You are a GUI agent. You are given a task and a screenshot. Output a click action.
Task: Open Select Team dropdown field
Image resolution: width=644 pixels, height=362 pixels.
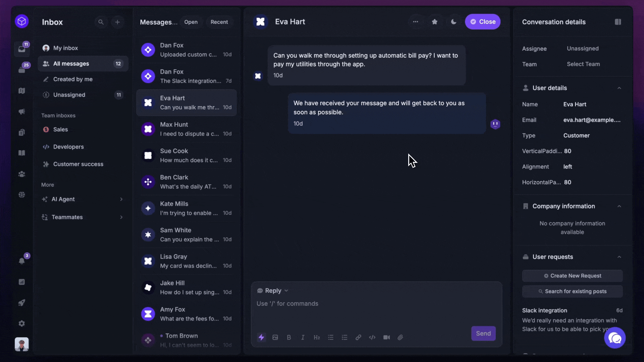583,64
